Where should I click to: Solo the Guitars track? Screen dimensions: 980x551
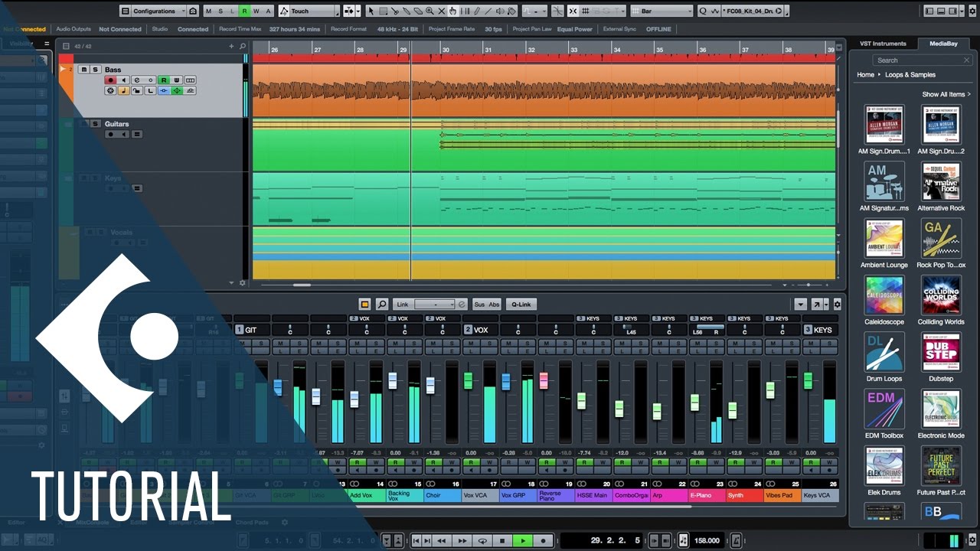96,124
